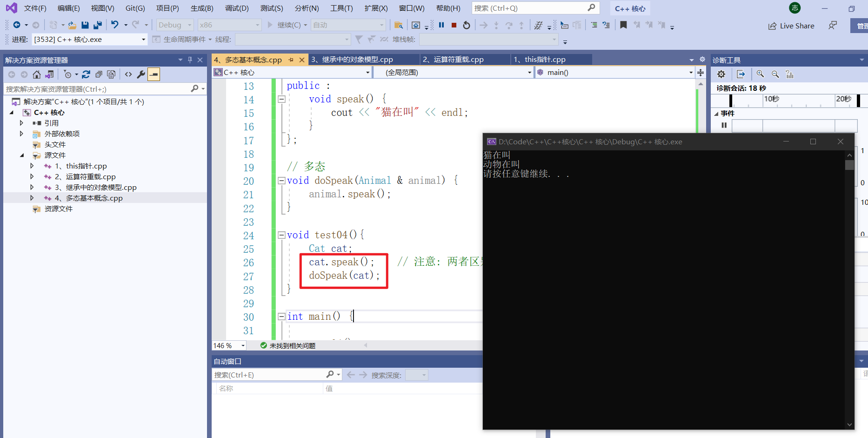
Task: Click Zoom In in Diagnostic Tools
Action: 760,74
